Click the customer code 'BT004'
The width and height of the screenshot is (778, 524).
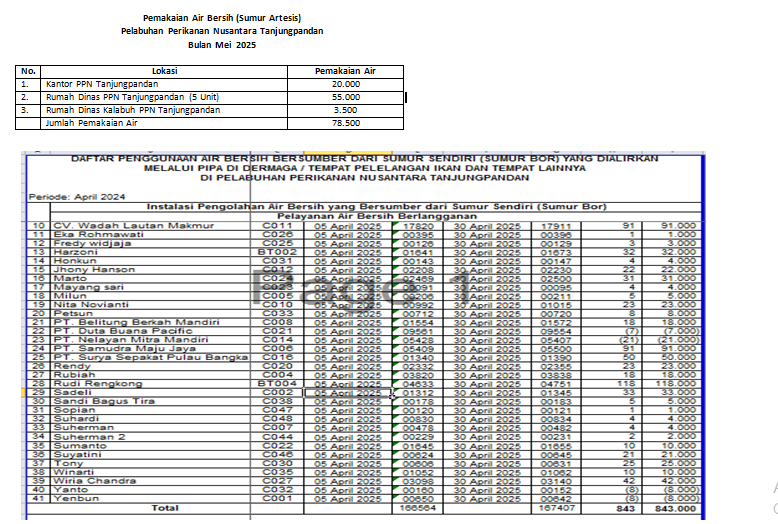point(277,384)
